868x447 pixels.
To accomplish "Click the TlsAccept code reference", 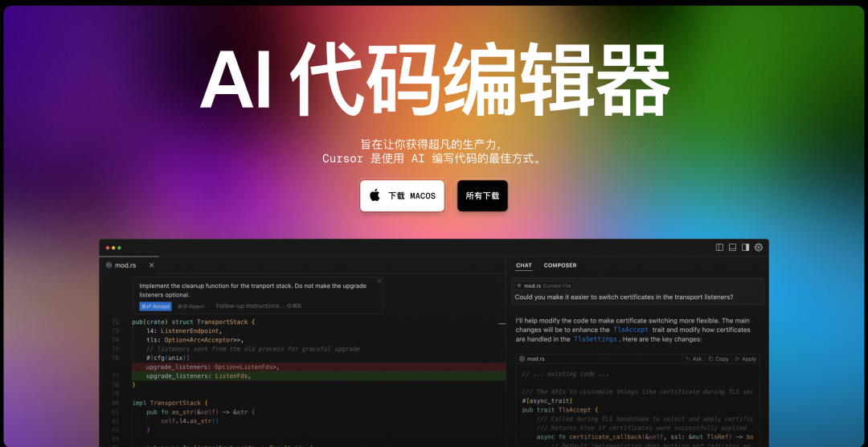I will 630,330.
